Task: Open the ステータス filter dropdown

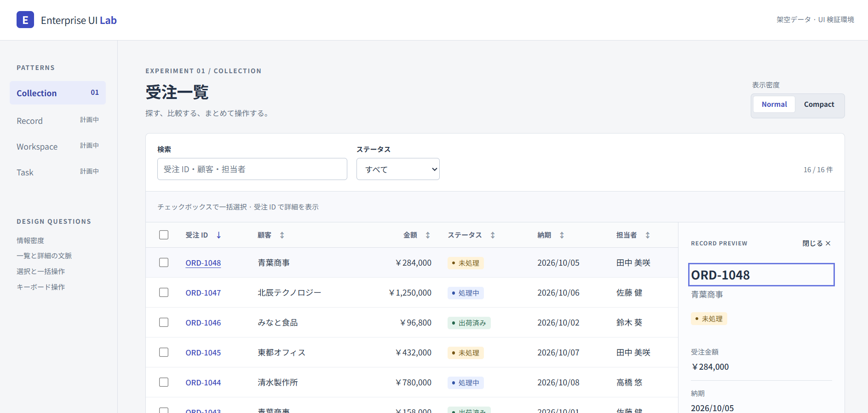Action: point(398,169)
